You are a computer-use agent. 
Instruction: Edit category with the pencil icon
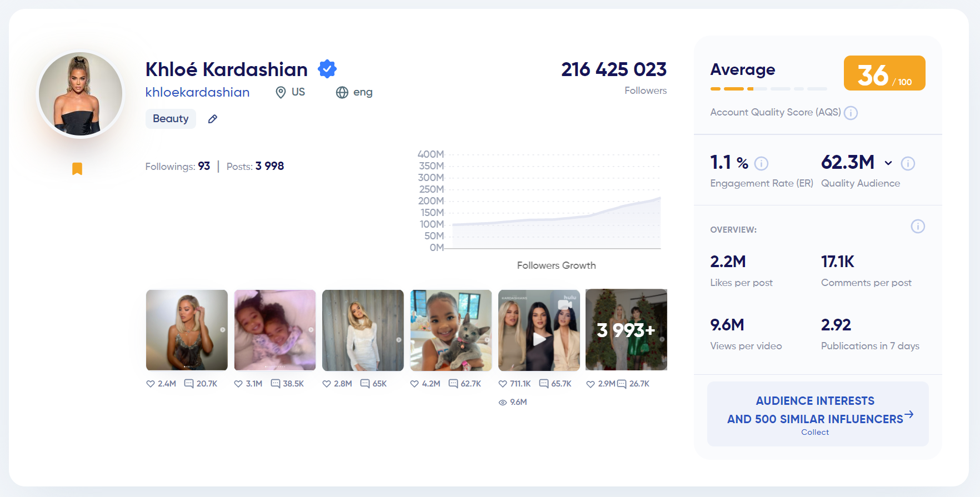[213, 119]
